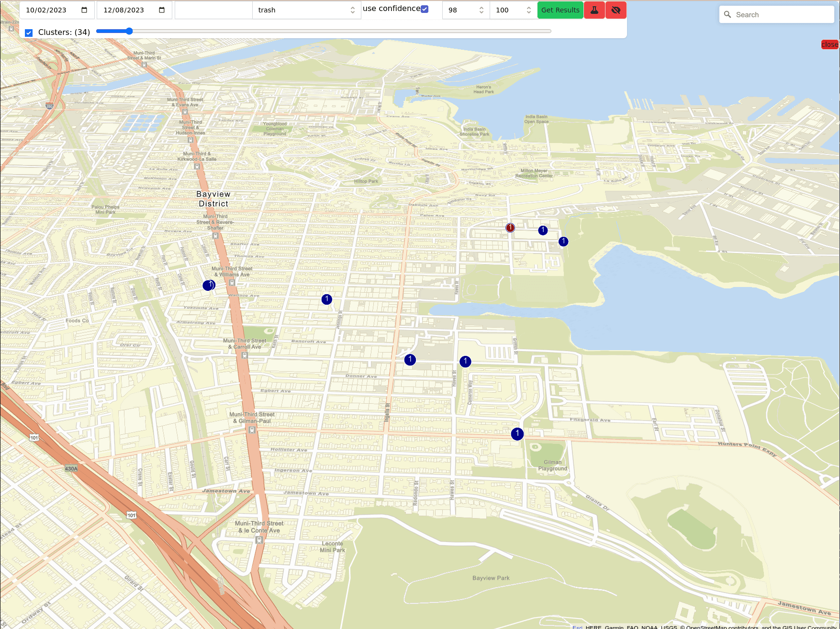Click the magnifier icon in the search bar
The image size is (840, 629).
(x=727, y=14)
